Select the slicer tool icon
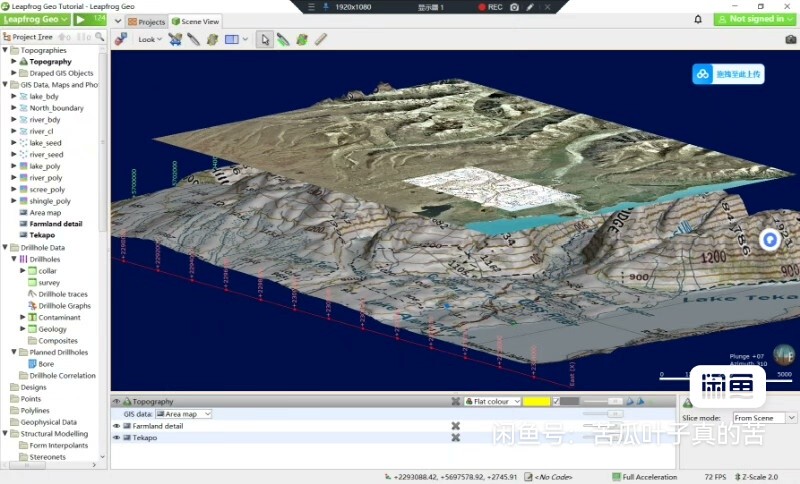This screenshot has width=800, height=484. click(194, 39)
